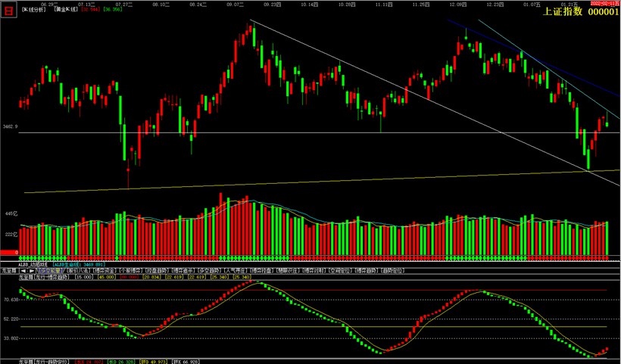Screen dimensions: 621x364
Task: Click the 09.07 date marker
Action: pos(235,4)
